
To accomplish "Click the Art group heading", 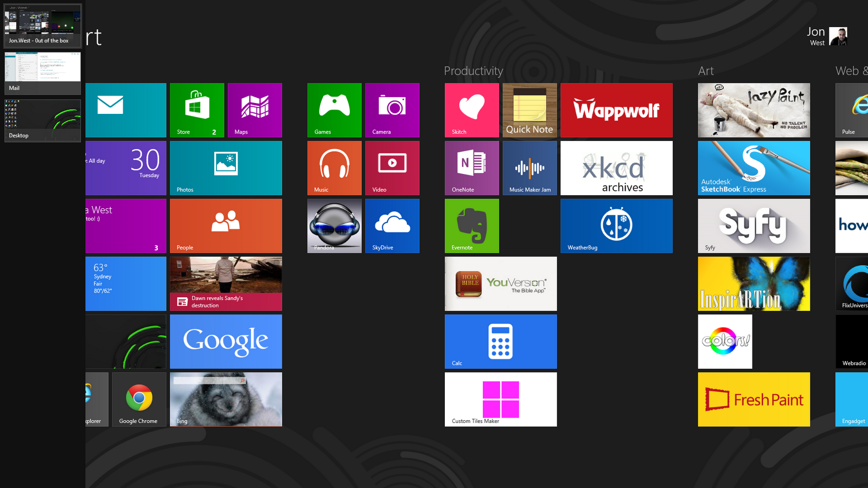I will (706, 71).
